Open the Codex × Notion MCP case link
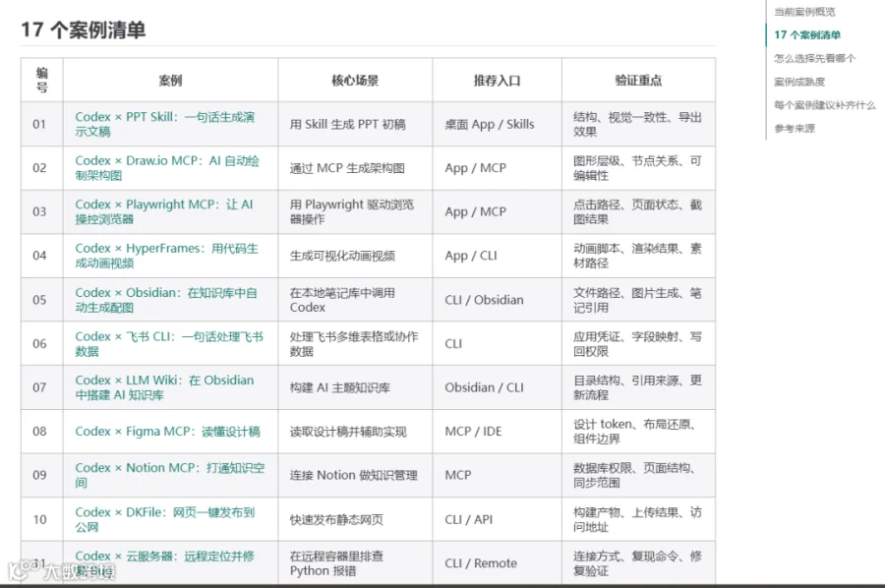Screen dimensions: 885x588 (170, 475)
